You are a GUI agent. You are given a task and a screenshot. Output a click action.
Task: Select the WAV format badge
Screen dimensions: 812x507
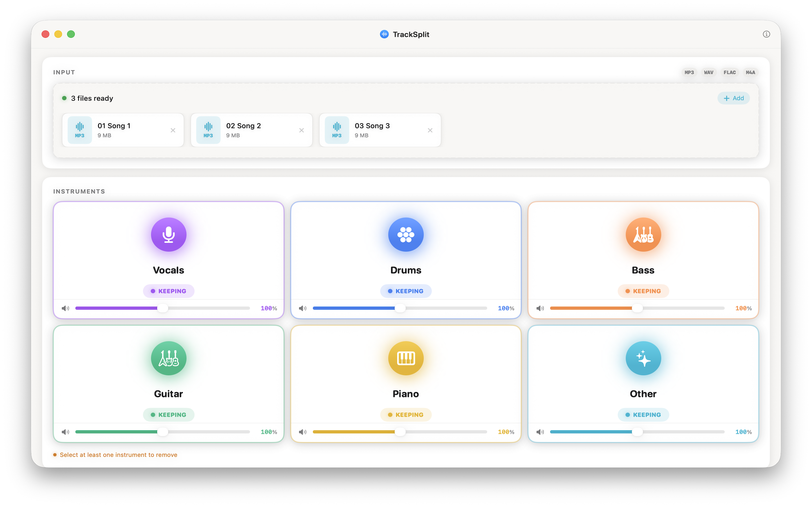tap(709, 72)
